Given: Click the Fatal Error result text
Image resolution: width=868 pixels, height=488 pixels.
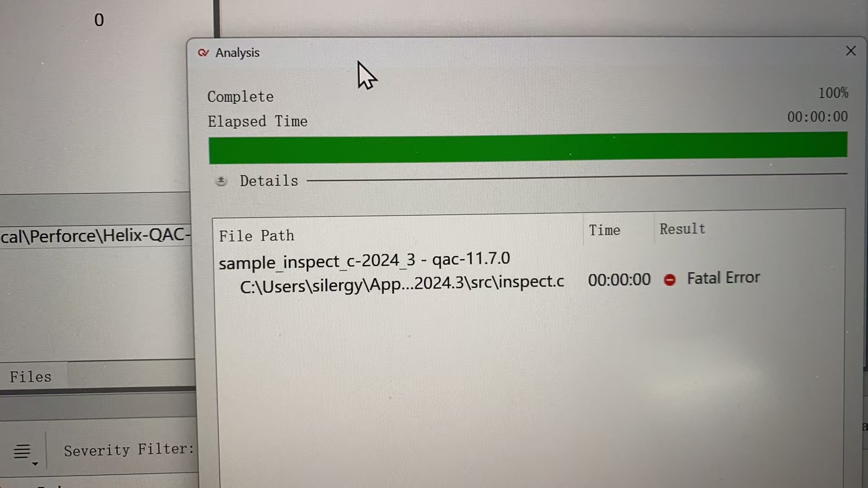Looking at the screenshot, I should [723, 278].
